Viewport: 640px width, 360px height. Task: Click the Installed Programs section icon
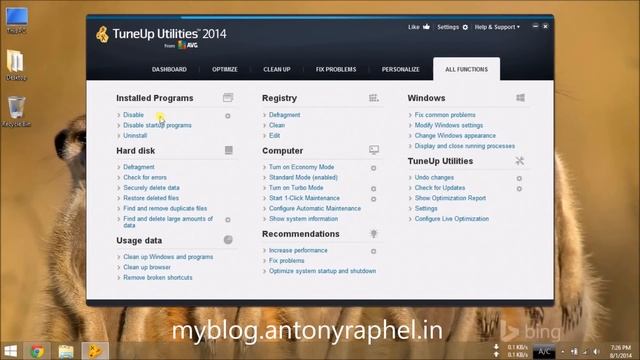pyautogui.click(x=228, y=98)
